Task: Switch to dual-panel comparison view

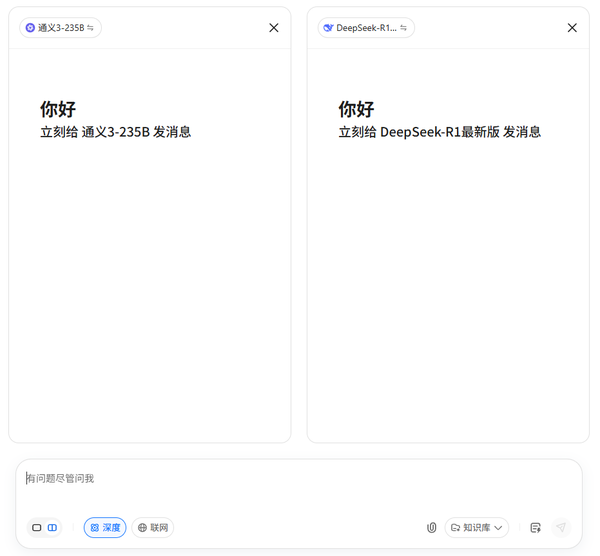Action: [x=53, y=527]
